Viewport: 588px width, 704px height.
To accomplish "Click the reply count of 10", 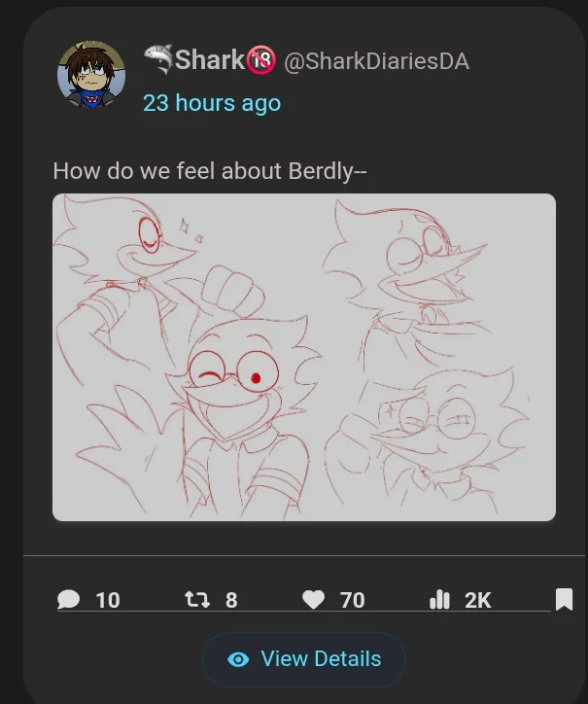I will (x=108, y=601).
